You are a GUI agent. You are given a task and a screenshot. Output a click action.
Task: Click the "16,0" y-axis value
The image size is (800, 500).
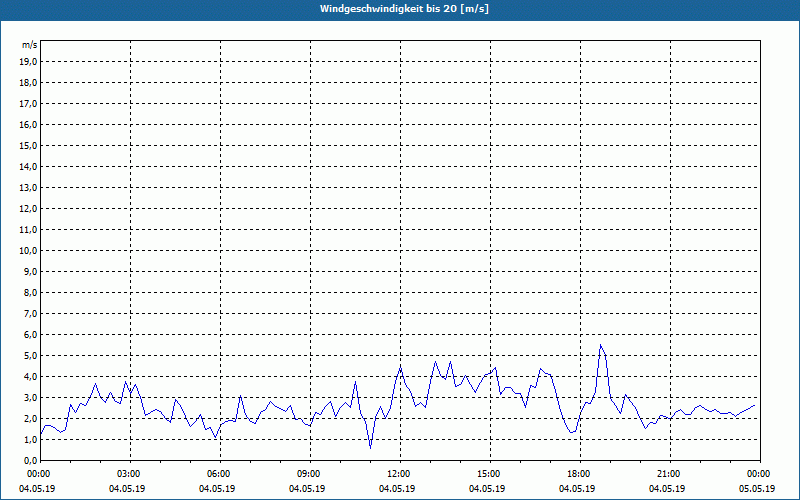click(28, 124)
